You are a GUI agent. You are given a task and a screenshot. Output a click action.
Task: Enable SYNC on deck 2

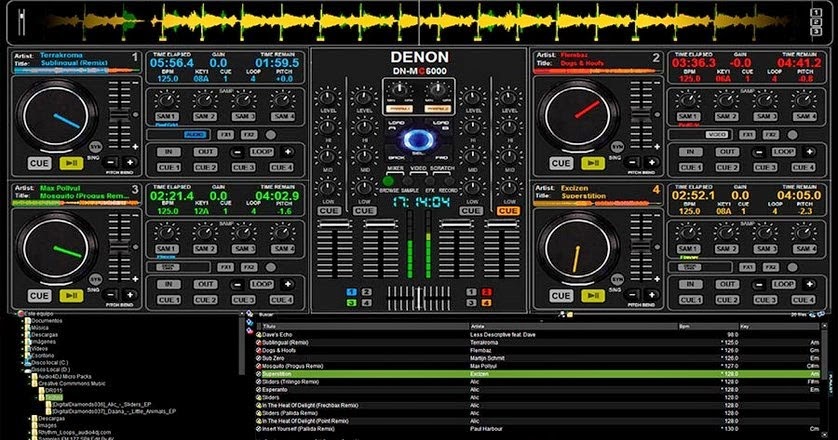(x=617, y=147)
